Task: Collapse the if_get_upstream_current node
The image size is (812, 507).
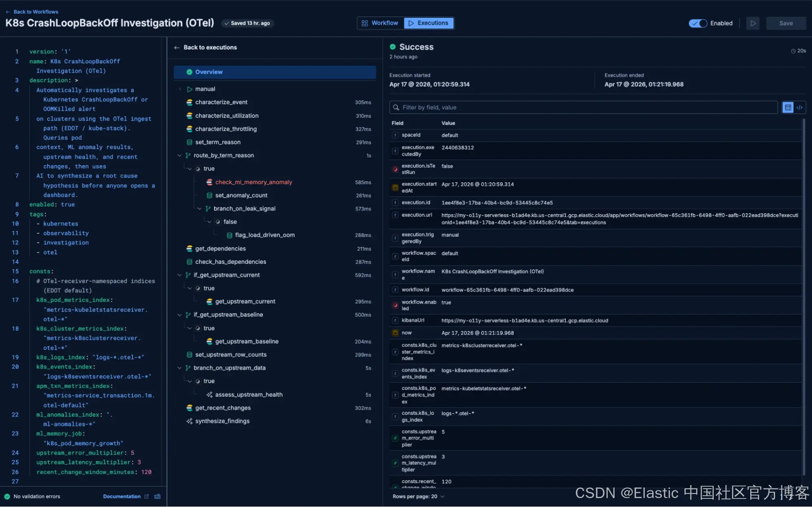Action: point(179,275)
